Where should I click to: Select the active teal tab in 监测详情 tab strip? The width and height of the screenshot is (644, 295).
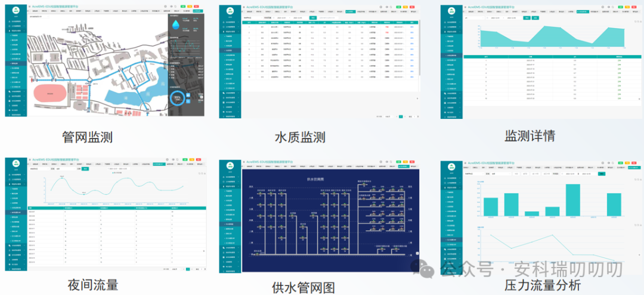pyautogui.click(x=583, y=11)
